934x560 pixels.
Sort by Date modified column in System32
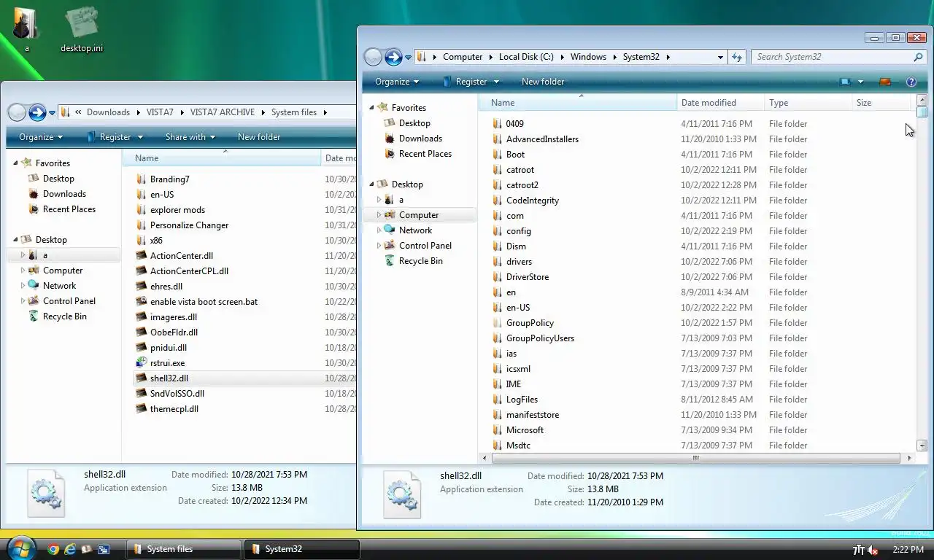click(x=720, y=103)
